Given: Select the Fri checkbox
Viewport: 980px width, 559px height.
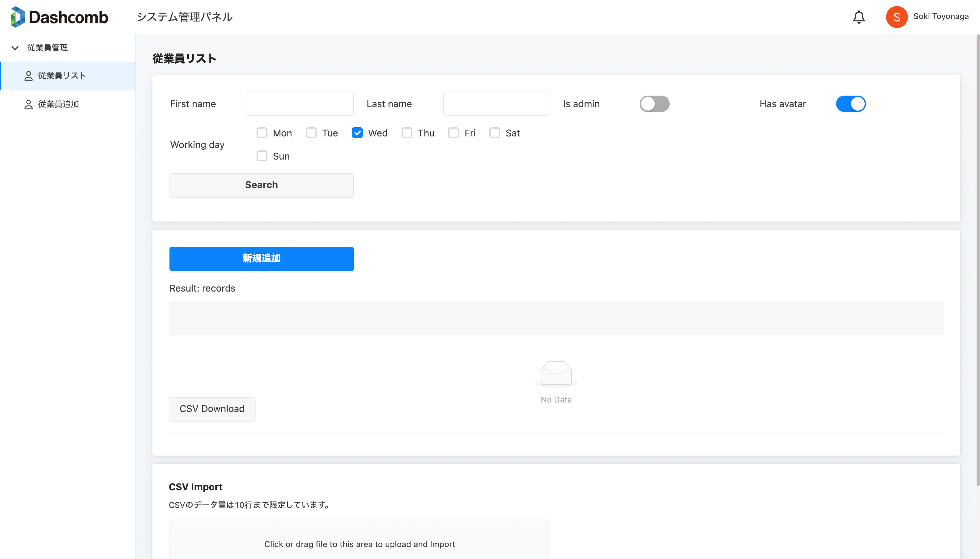Looking at the screenshot, I should pyautogui.click(x=453, y=133).
